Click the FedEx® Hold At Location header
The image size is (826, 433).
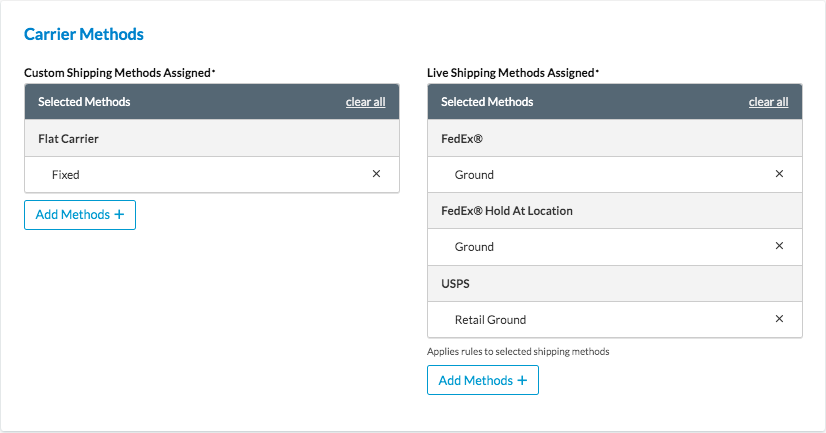click(506, 211)
